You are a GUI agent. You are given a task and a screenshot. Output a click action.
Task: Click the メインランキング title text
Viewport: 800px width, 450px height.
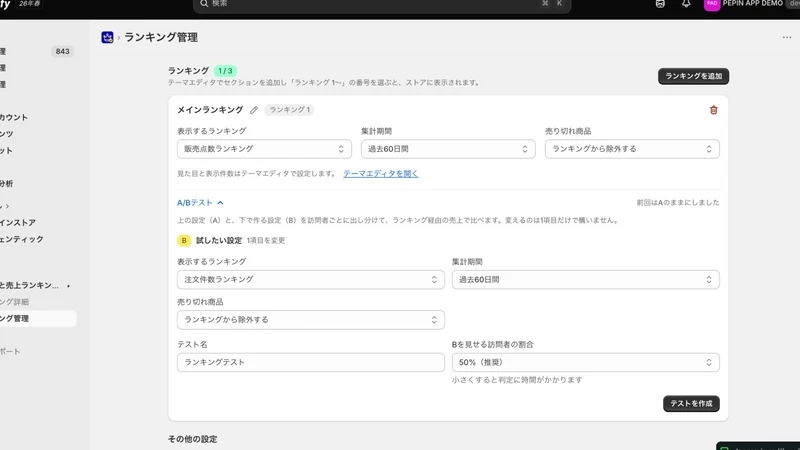(210, 110)
